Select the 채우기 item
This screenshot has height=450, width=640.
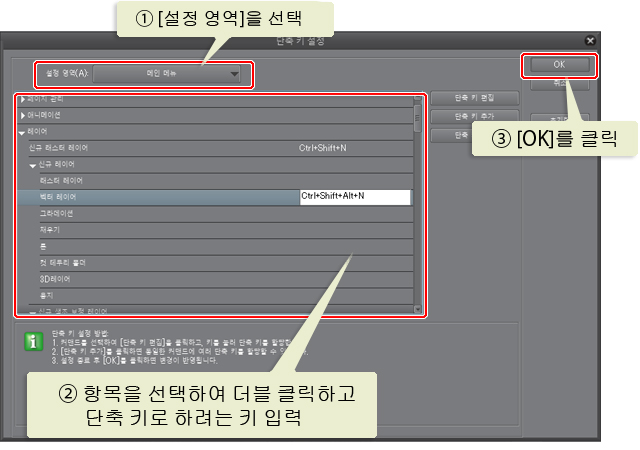pos(52,229)
